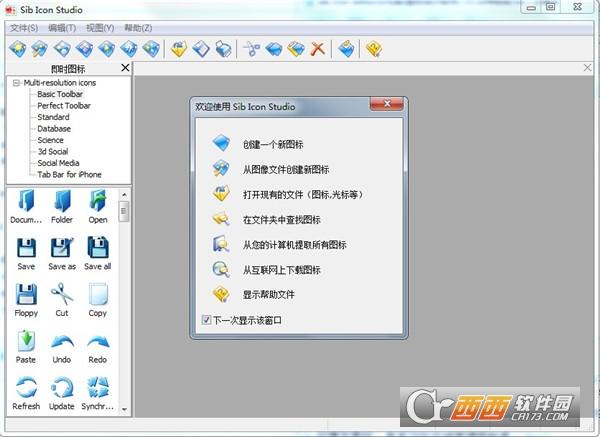Click the icon library scrollbar up arrow

[x=124, y=195]
